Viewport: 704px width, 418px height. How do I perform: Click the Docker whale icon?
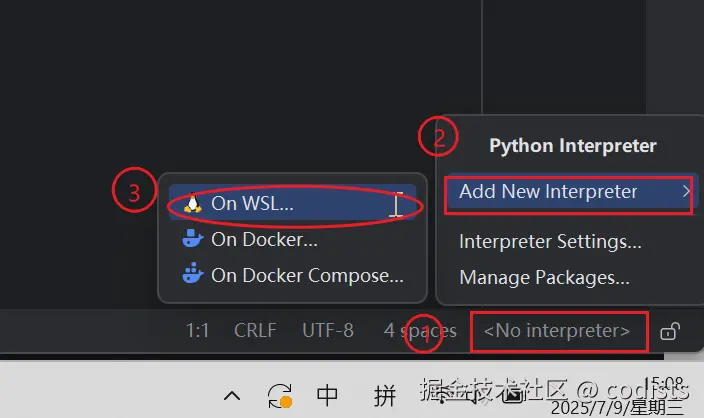pos(193,239)
